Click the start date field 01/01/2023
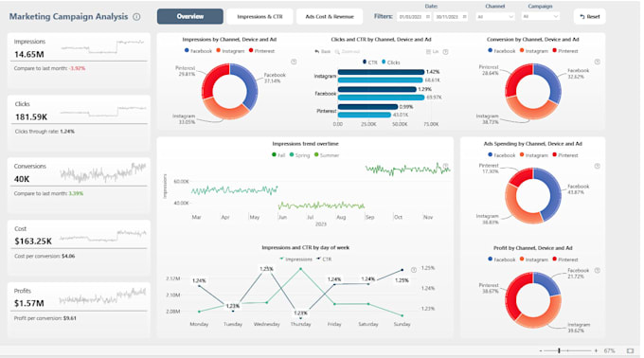This screenshot has width=644, height=358. [x=410, y=17]
